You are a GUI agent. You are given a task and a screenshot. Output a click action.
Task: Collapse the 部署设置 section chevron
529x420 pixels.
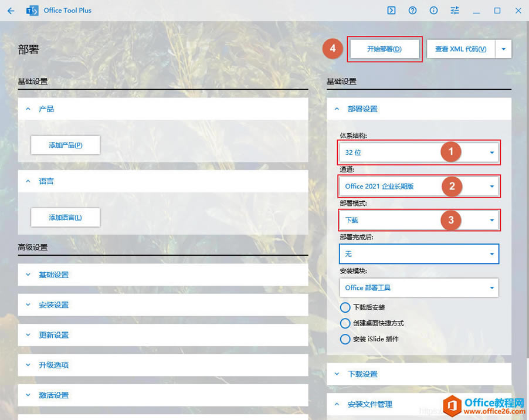pos(336,109)
